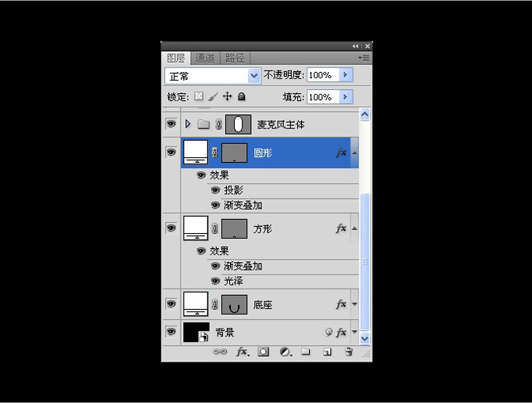Image resolution: width=532 pixels, height=403 pixels.
Task: Hide the 背景 layer
Action: coord(171,332)
